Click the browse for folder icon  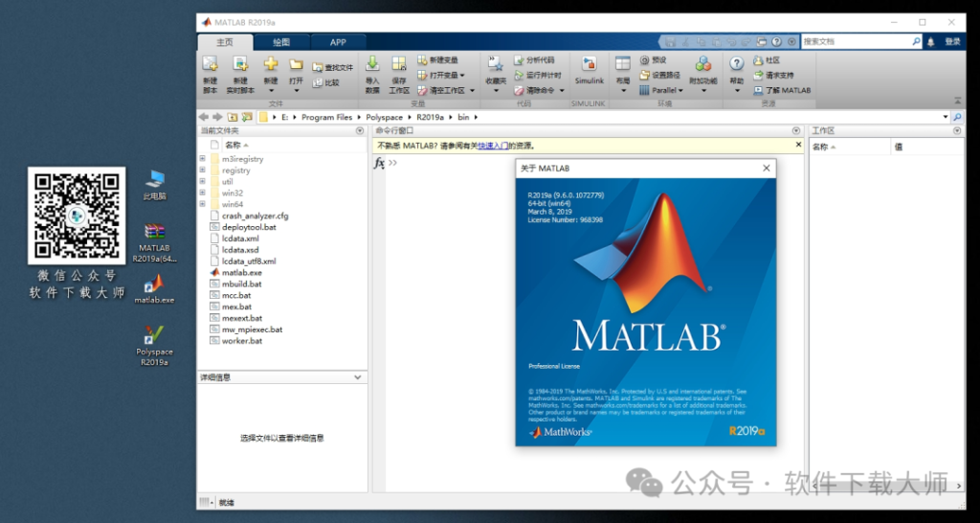point(248,117)
